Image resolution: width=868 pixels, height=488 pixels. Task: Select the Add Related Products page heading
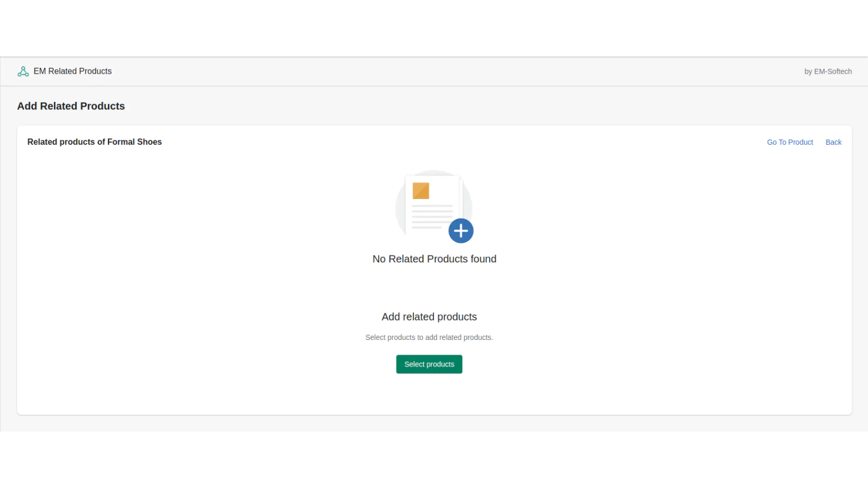pyautogui.click(x=71, y=106)
